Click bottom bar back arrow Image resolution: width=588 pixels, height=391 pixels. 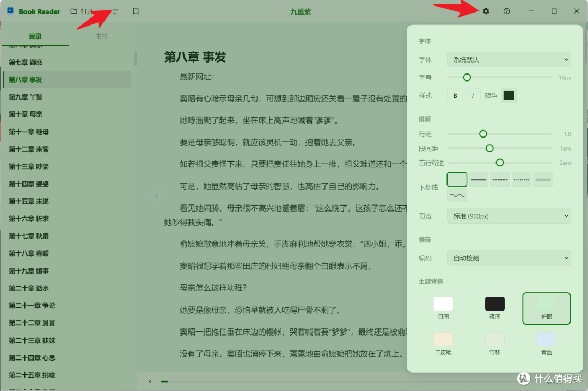pos(150,382)
